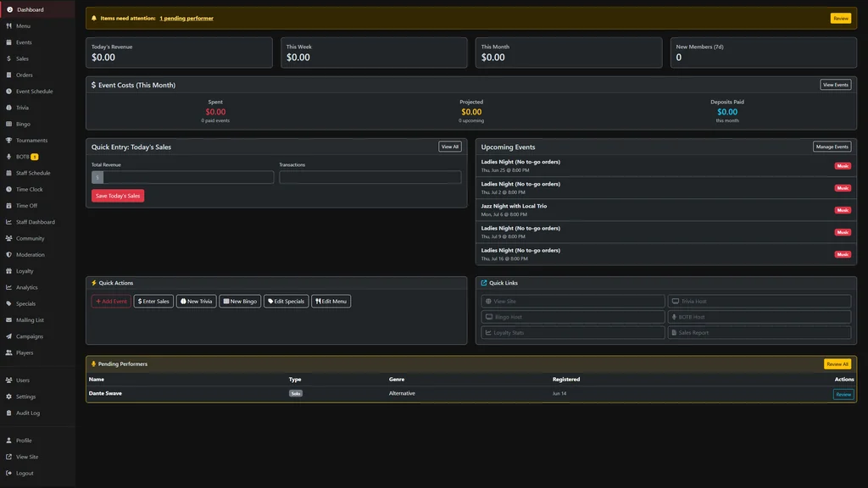Click the Mailing List envelope icon

(x=8, y=319)
